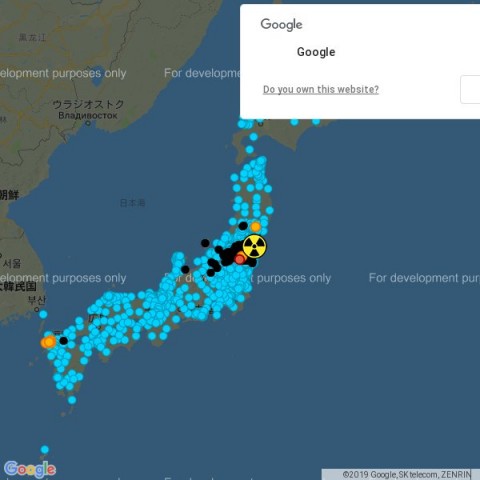Click the map copyright attribution text
This screenshot has height=480, width=480.
click(x=407, y=474)
